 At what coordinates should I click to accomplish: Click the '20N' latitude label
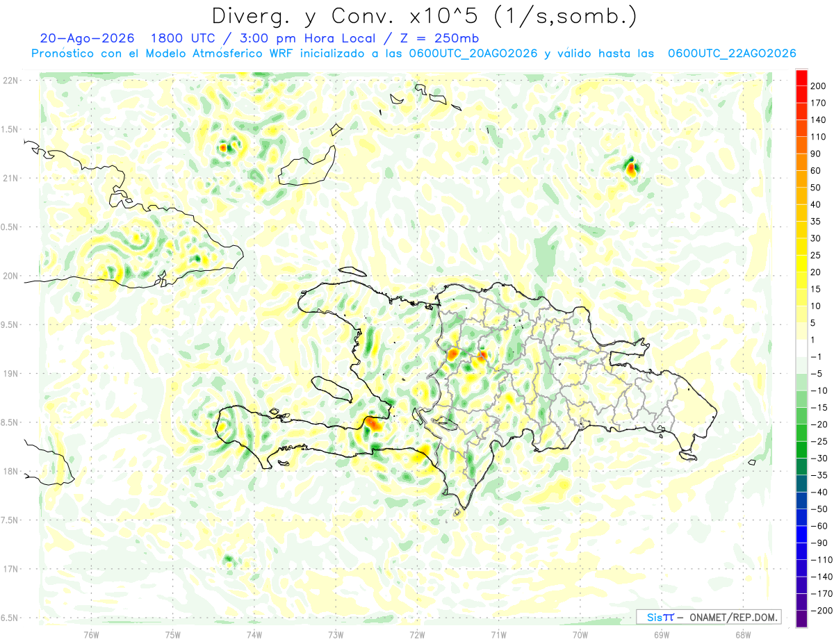point(10,276)
